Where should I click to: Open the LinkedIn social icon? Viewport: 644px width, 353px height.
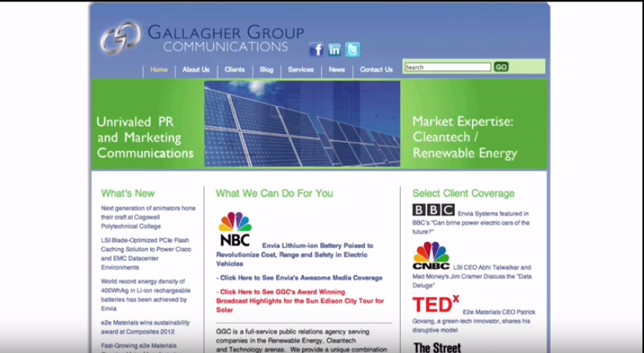coord(334,50)
